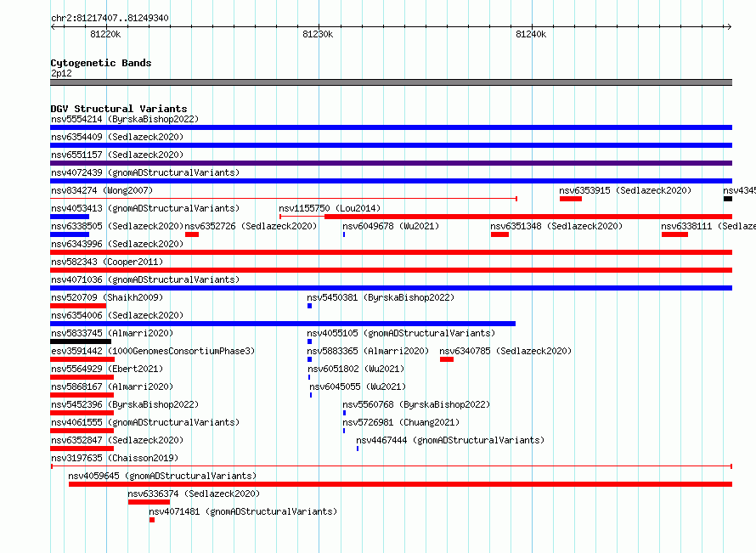The image size is (756, 553).
Task: Click the red bar under nsv6340785
Action: [447, 359]
